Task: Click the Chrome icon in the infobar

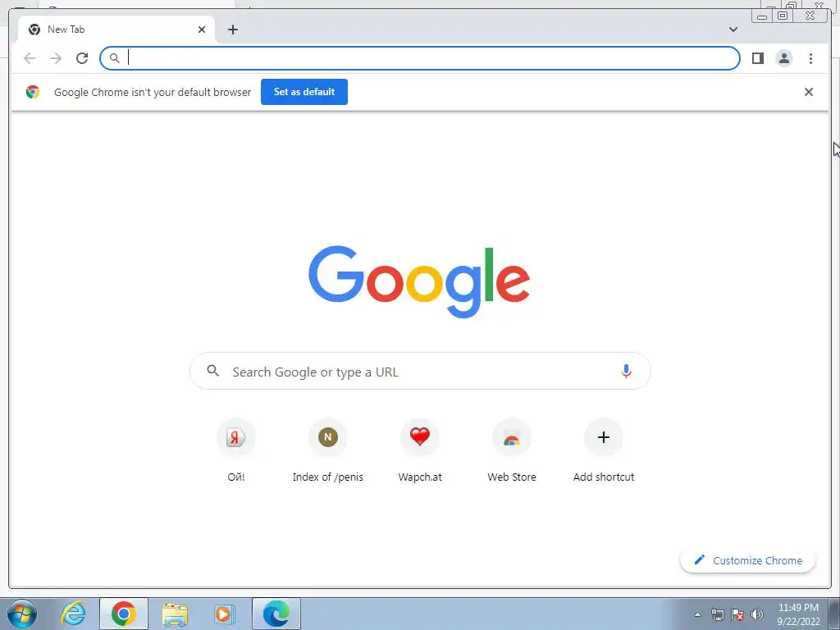Action: (x=33, y=92)
